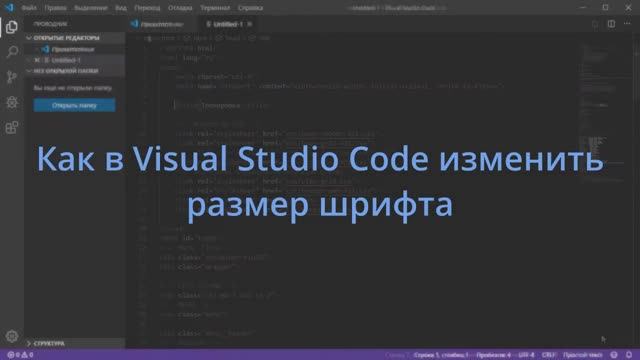Open the Debug view bug icon
This screenshot has height=360, width=640.
[12, 102]
